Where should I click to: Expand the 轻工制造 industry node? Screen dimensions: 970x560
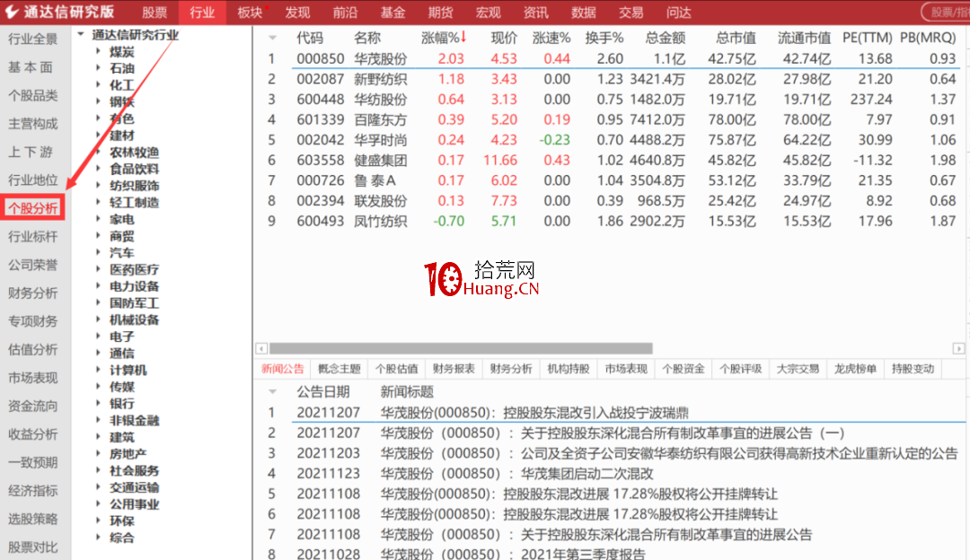98,202
